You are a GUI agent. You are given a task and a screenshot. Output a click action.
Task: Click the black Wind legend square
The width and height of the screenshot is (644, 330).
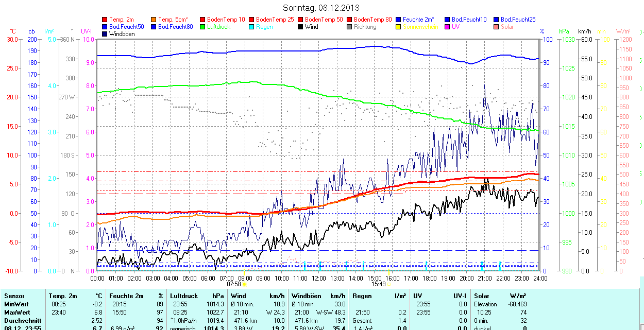tap(300, 27)
